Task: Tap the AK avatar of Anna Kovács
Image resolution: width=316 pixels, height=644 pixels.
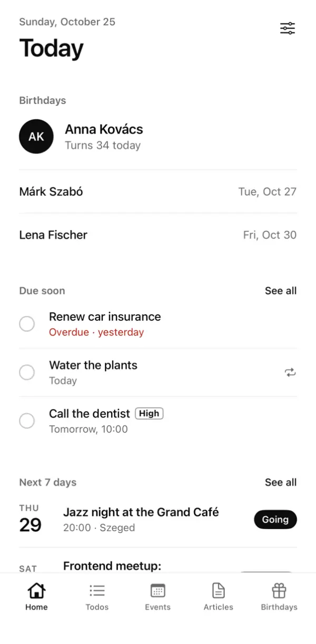Action: click(36, 136)
